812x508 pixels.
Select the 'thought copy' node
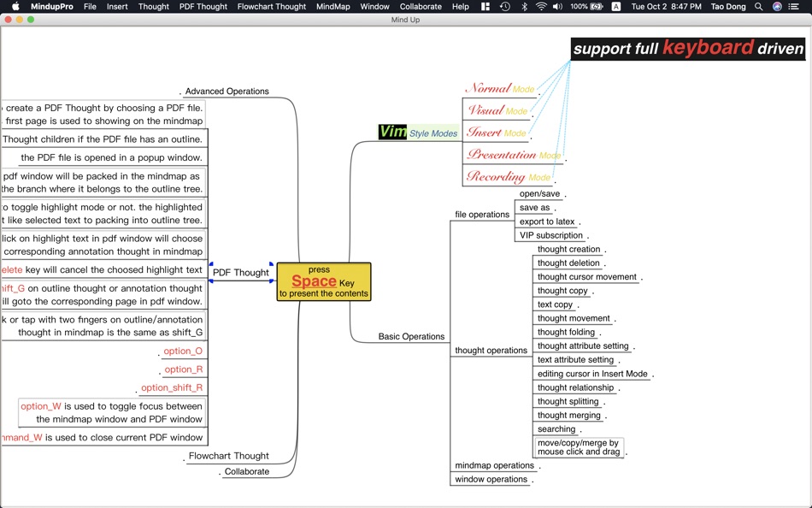pyautogui.click(x=562, y=291)
